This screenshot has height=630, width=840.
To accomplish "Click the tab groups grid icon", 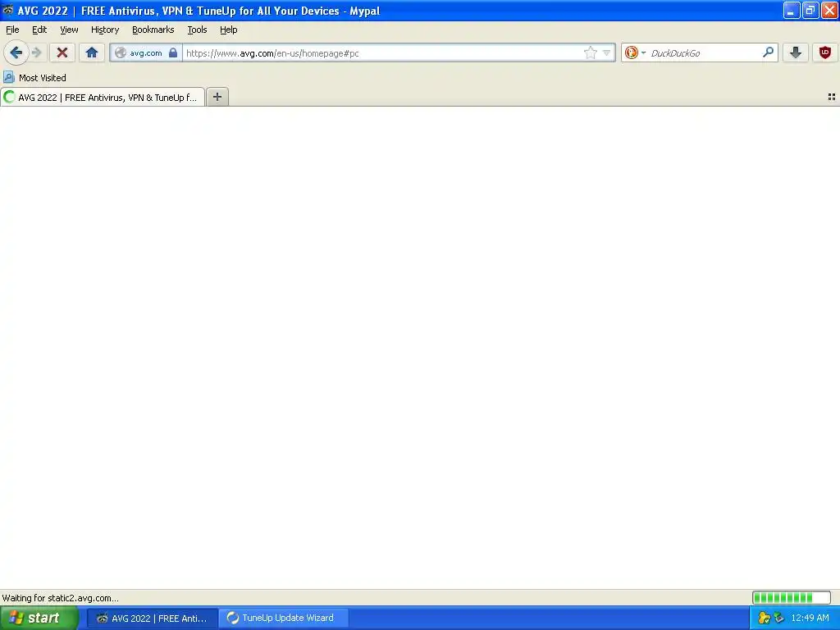I will [832, 97].
